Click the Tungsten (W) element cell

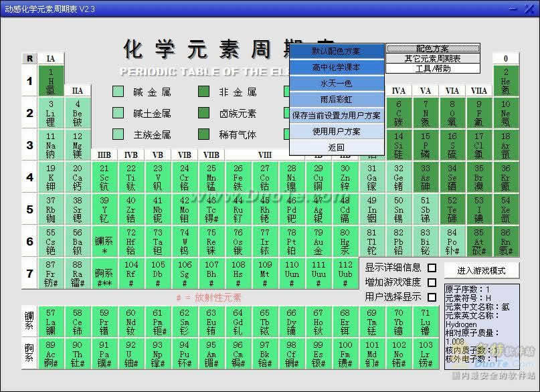pyautogui.click(x=185, y=241)
